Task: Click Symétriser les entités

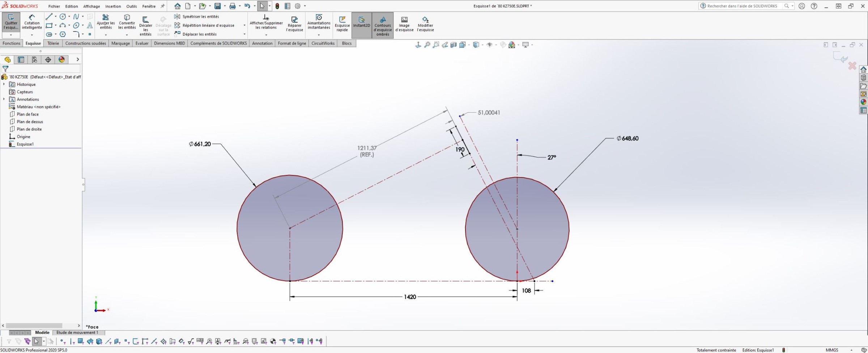Action: tap(200, 17)
